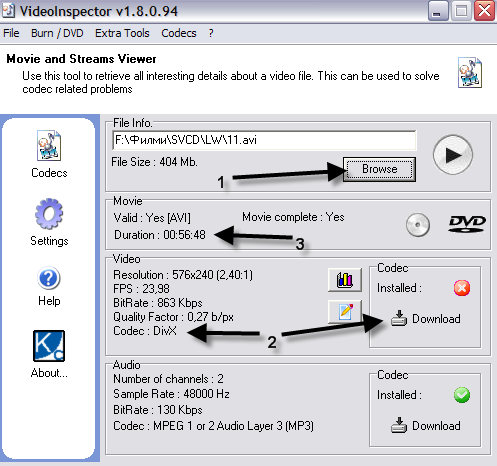Click the round play button
This screenshot has height=466, width=497.
pos(453,155)
